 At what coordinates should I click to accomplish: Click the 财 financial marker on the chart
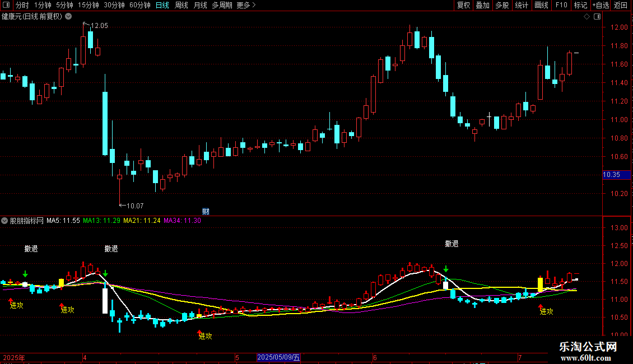[x=206, y=212]
